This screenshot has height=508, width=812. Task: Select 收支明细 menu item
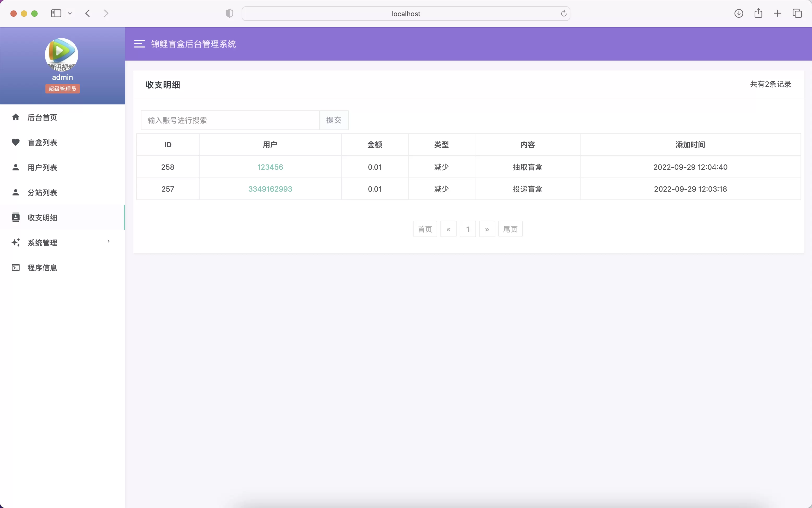(x=62, y=217)
